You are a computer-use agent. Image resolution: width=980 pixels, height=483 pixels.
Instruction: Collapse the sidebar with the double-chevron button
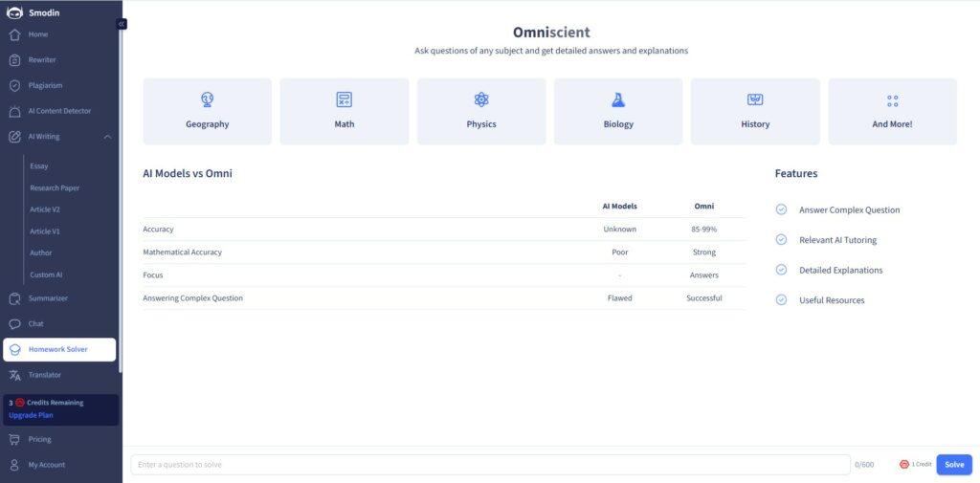coord(122,24)
